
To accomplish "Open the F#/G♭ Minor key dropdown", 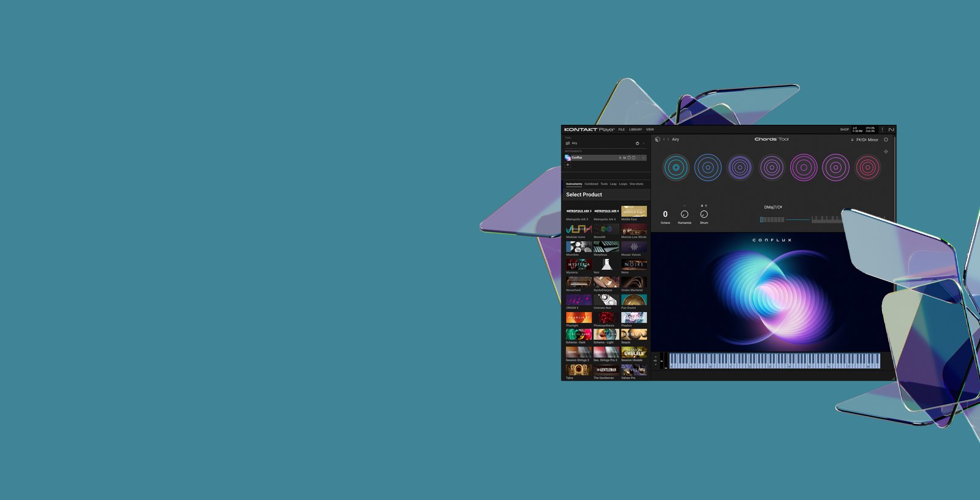I will [866, 140].
